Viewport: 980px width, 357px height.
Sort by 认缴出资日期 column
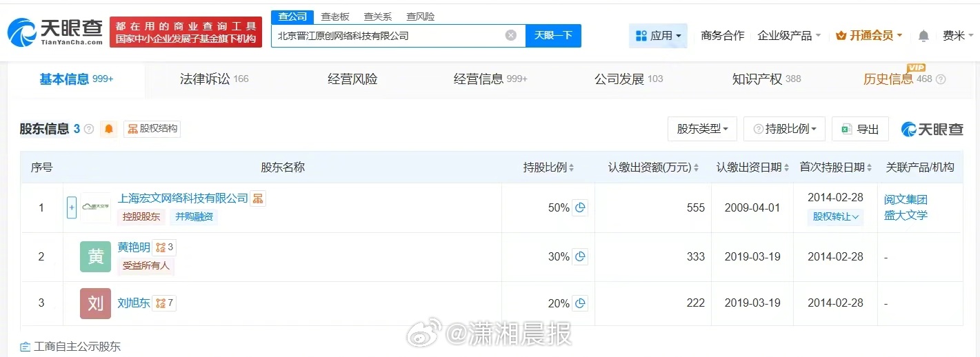(788, 167)
